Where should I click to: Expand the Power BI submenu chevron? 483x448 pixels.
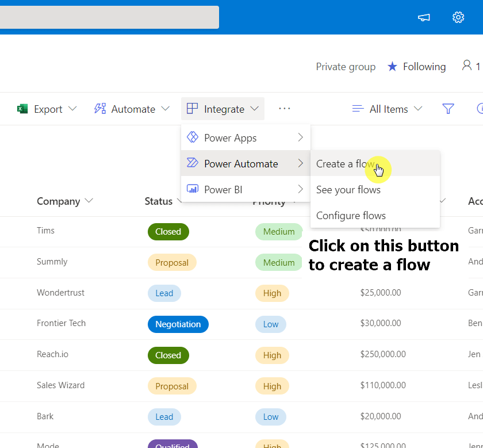pyautogui.click(x=301, y=189)
